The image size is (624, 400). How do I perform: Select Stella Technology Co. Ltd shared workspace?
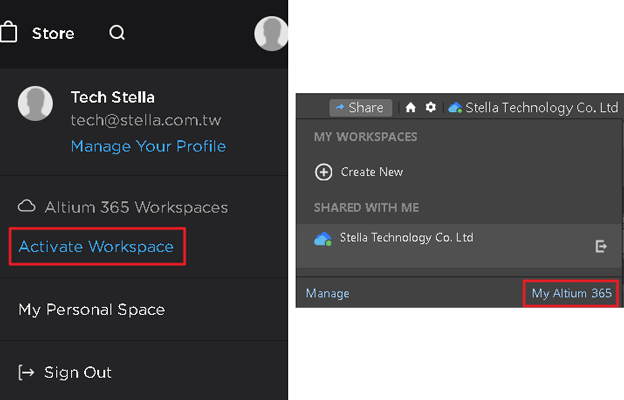click(406, 238)
